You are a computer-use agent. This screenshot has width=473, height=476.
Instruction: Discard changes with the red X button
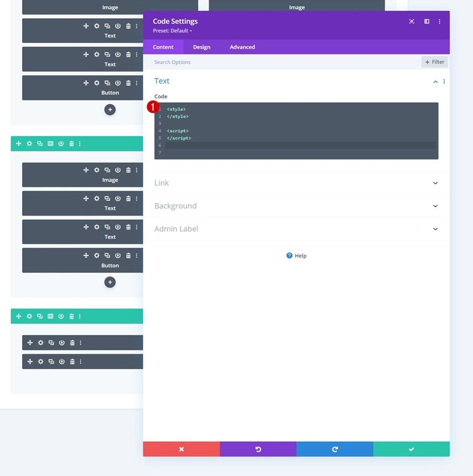click(x=181, y=449)
